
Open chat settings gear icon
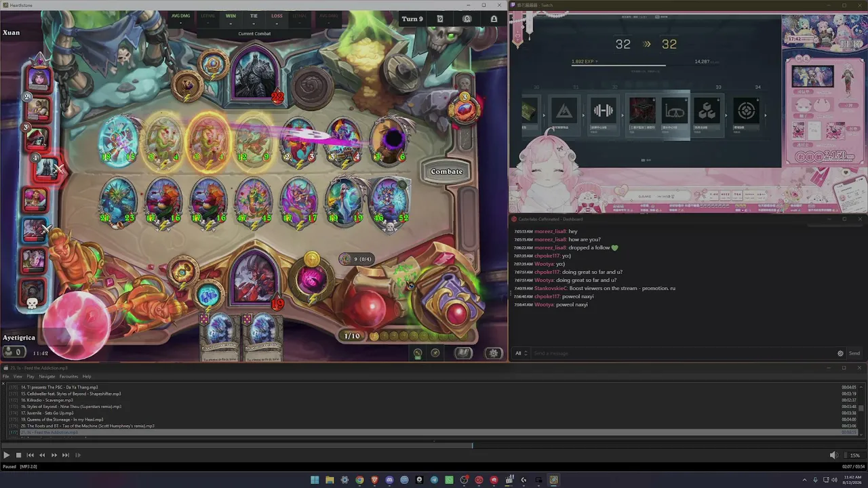point(841,353)
